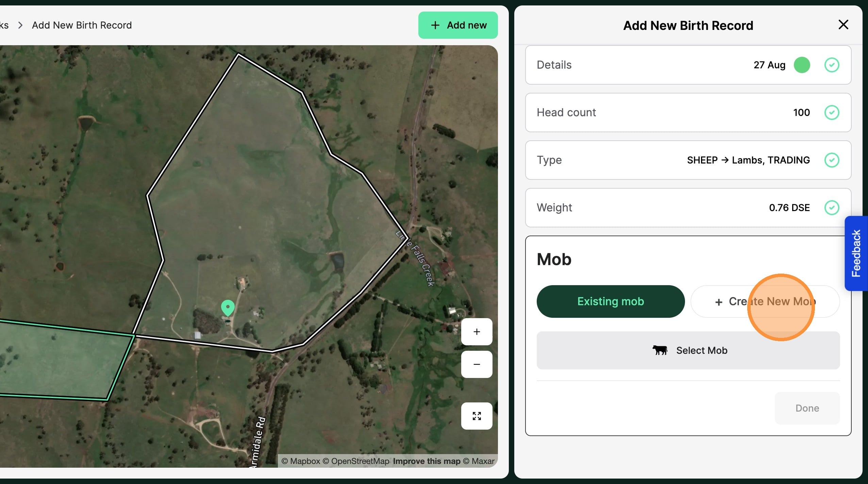The width and height of the screenshot is (868, 484).
Task: Toggle fullscreen map view
Action: (x=477, y=416)
